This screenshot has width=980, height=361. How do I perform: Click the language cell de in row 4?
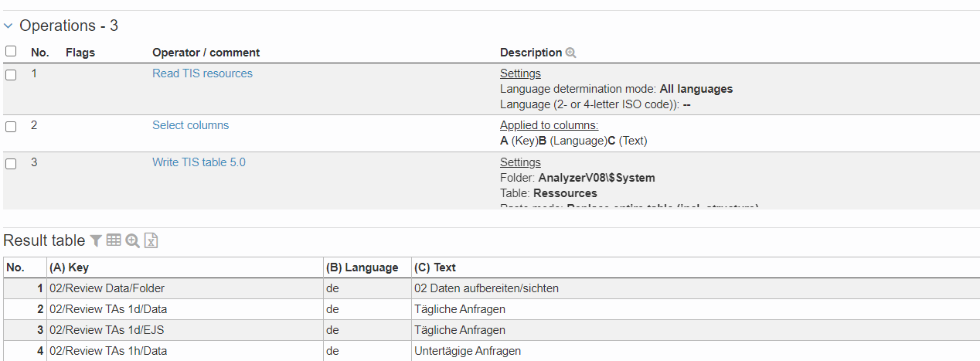pyautogui.click(x=368, y=351)
